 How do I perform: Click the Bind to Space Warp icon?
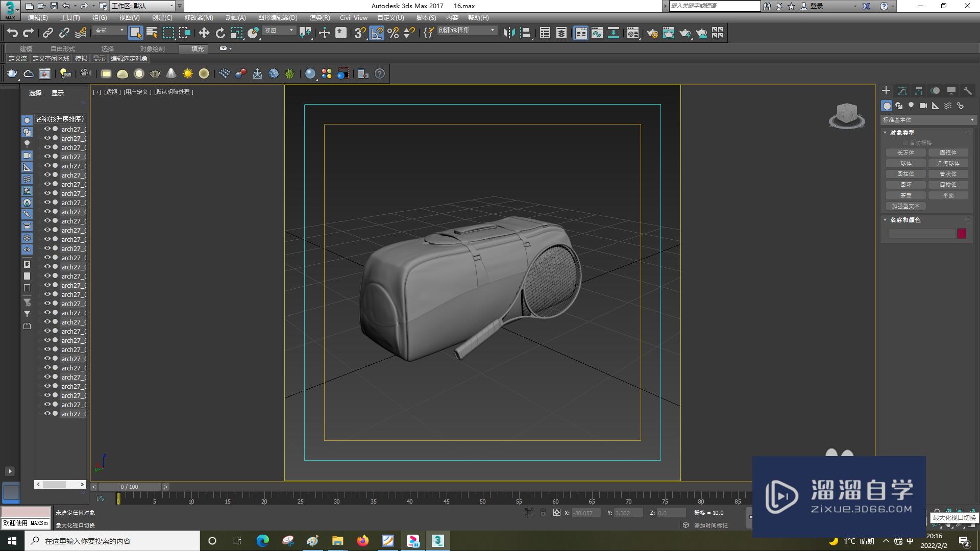point(81,33)
